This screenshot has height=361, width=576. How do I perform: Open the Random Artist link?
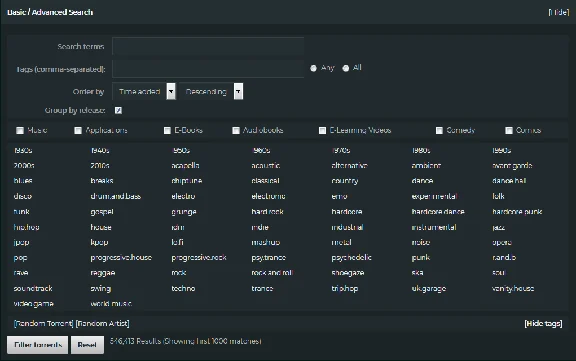102,324
